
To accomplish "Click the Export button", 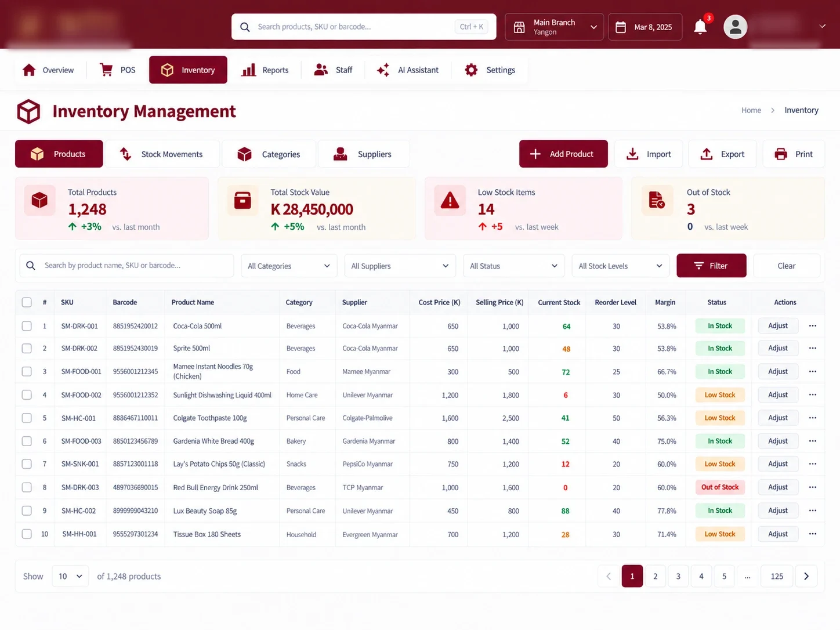I will click(723, 154).
